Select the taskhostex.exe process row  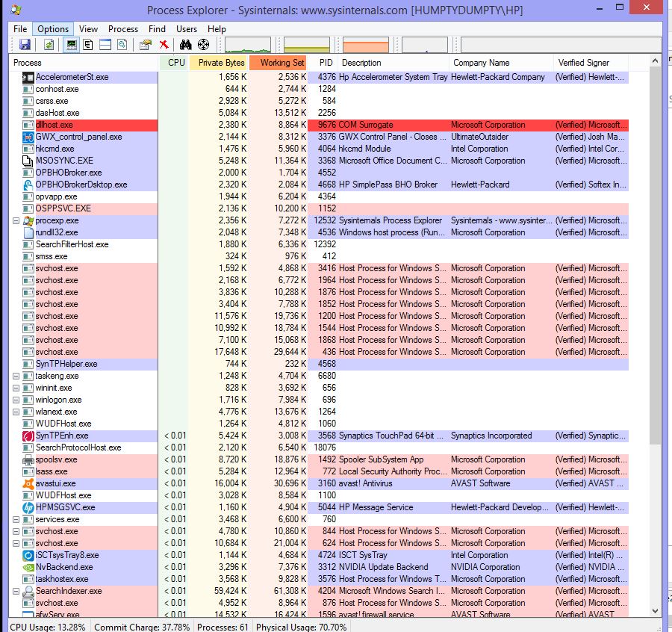(319, 579)
